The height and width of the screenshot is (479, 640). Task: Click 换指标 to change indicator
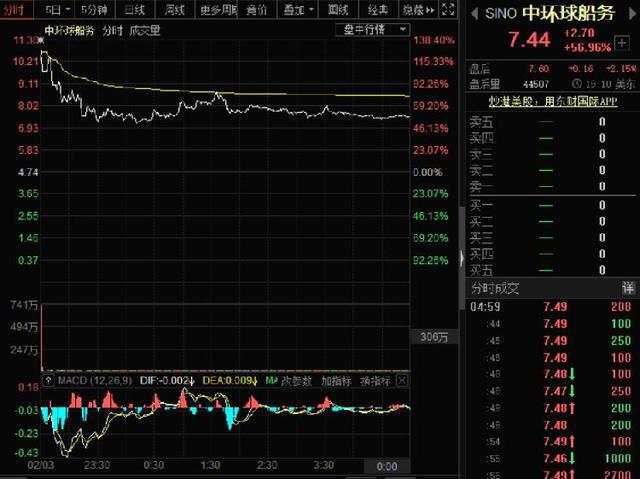(375, 381)
